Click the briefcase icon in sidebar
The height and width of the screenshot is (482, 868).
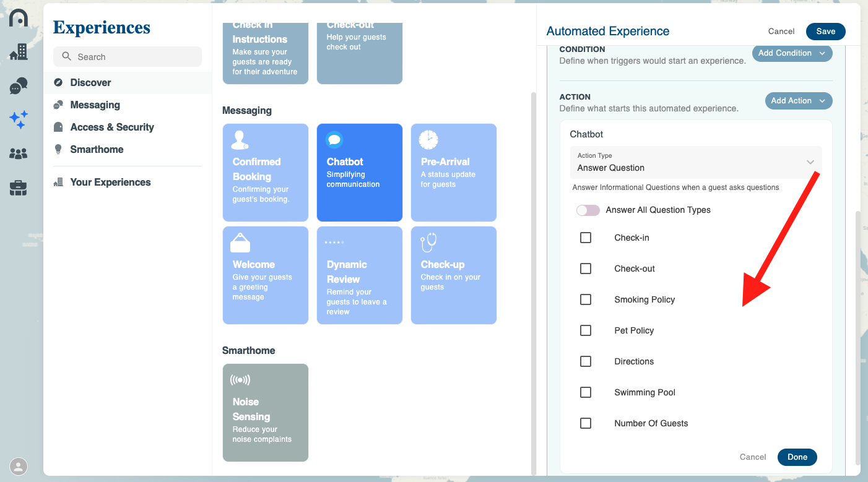pos(19,188)
